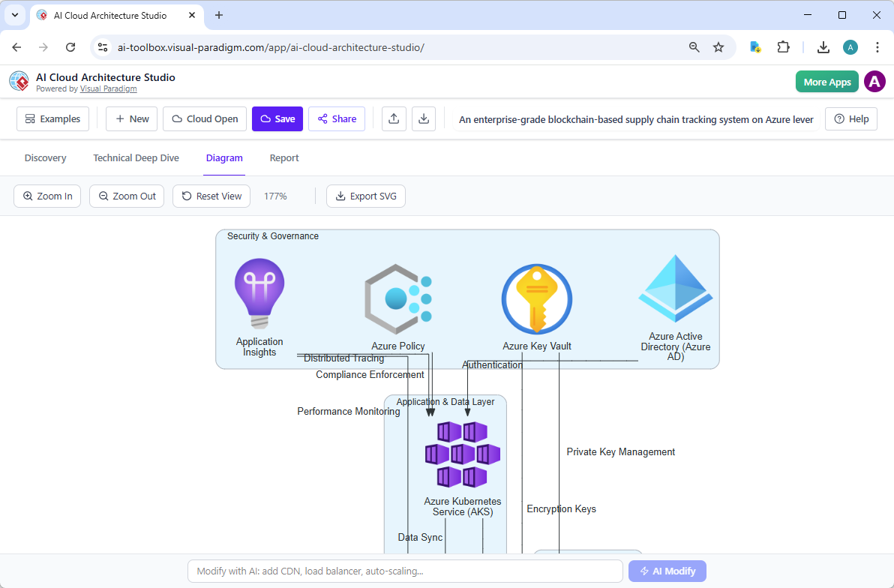The image size is (894, 588).
Task: Click the More Apps button
Action: tap(826, 81)
